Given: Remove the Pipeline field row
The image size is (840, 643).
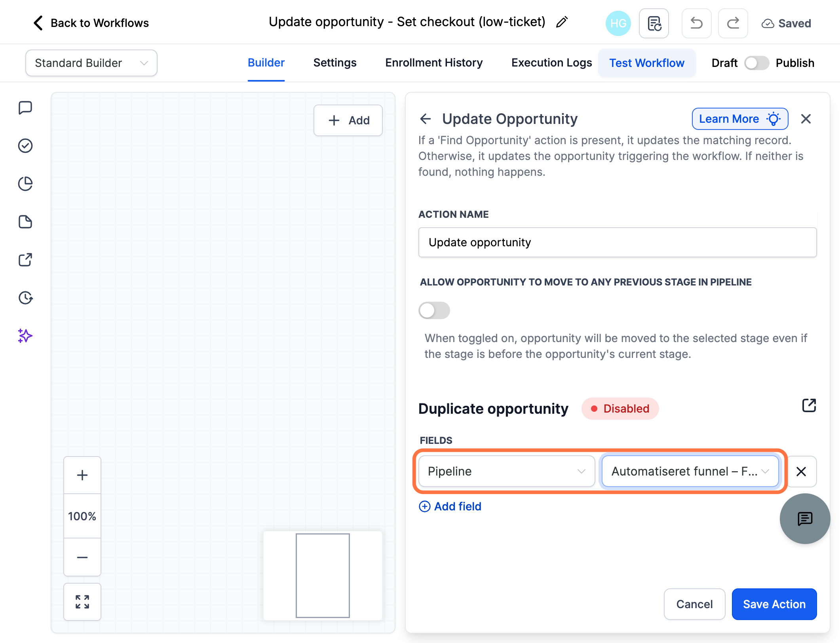Looking at the screenshot, I should [x=801, y=472].
